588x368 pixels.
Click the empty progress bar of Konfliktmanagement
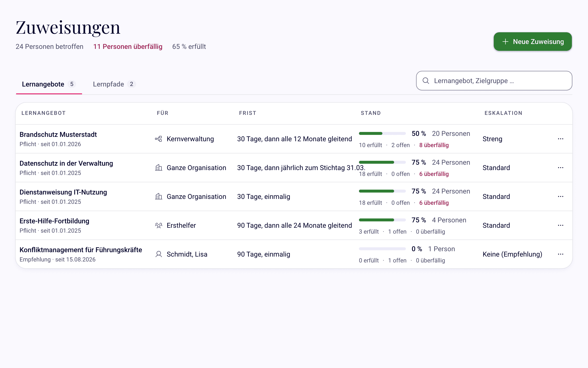click(x=382, y=249)
